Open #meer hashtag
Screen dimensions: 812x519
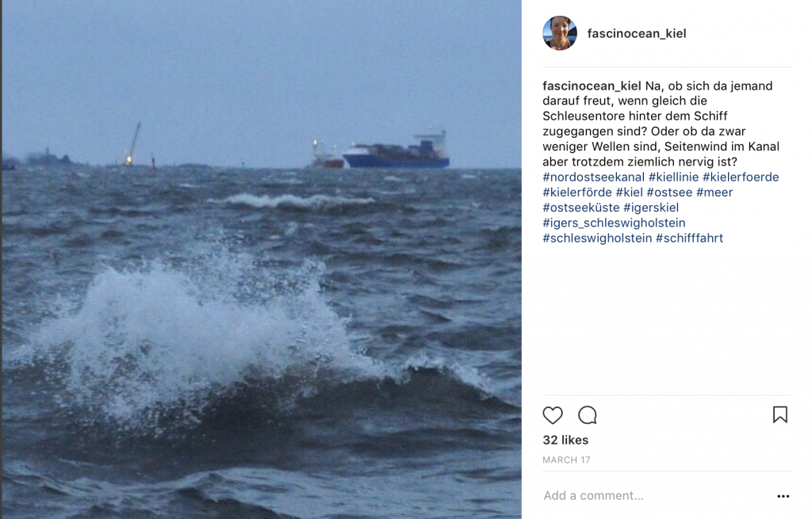[x=714, y=193]
